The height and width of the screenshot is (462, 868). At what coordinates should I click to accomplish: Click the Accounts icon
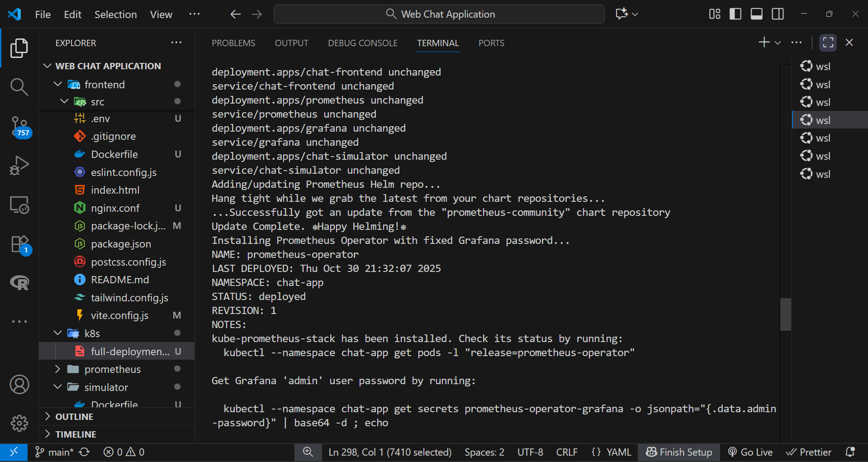[x=19, y=385]
